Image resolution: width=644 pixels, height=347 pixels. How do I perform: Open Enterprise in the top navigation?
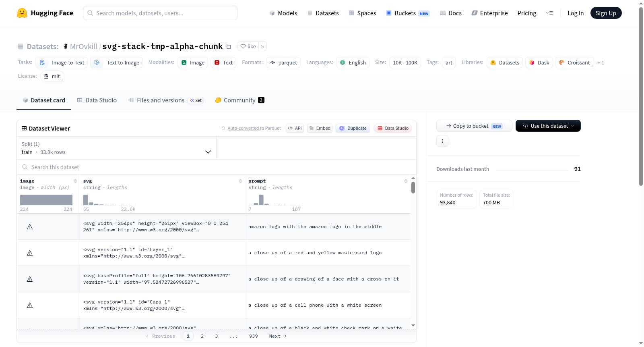coord(489,13)
